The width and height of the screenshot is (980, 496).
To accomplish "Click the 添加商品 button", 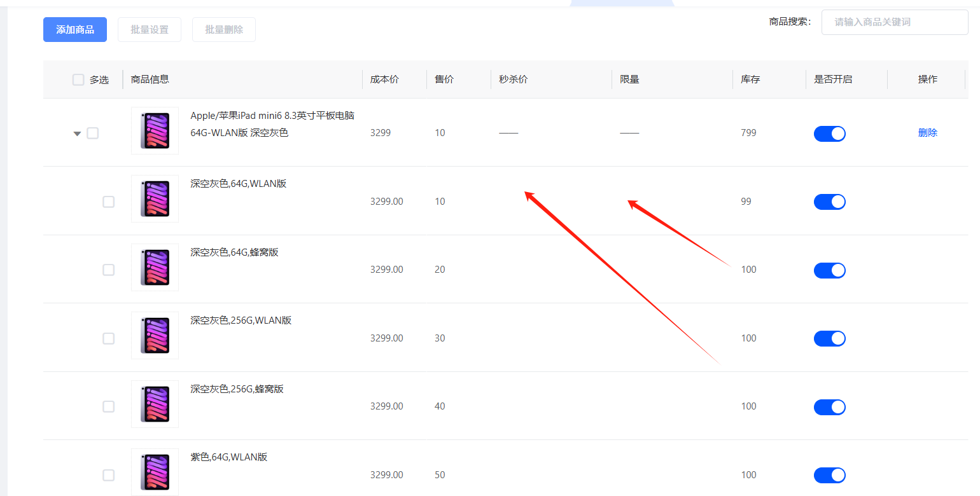I will tap(75, 29).
